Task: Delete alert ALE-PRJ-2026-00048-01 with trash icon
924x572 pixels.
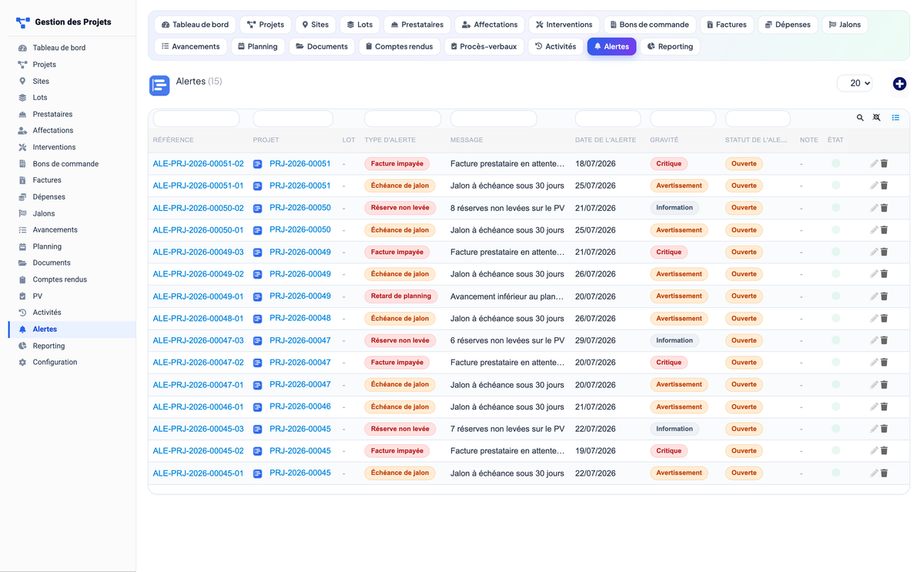Action: (x=884, y=319)
